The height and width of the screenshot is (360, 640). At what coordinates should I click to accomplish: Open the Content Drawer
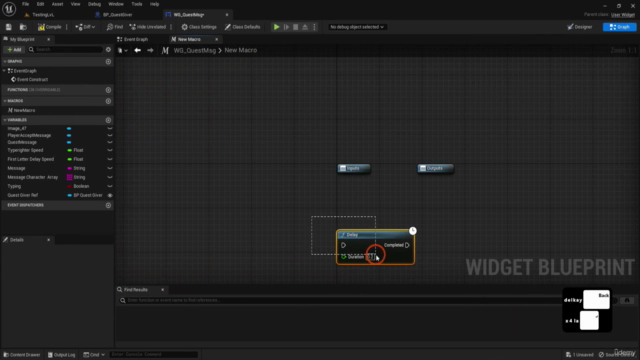pyautogui.click(x=22, y=355)
